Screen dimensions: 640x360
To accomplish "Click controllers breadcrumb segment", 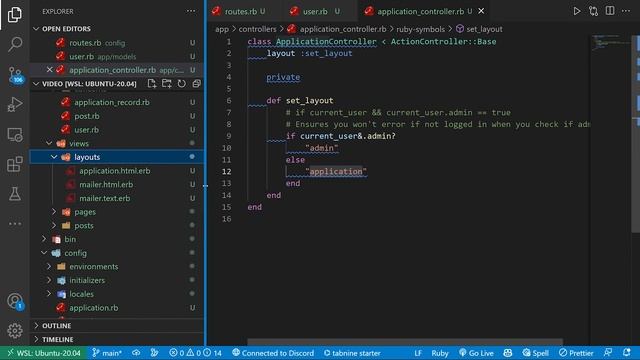I will tap(257, 29).
